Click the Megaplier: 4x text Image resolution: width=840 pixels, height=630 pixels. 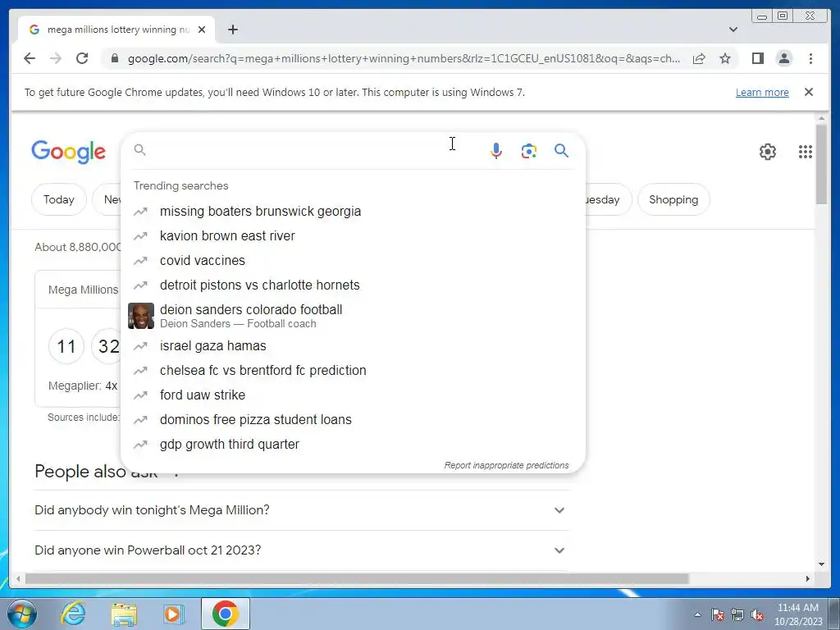83,386
